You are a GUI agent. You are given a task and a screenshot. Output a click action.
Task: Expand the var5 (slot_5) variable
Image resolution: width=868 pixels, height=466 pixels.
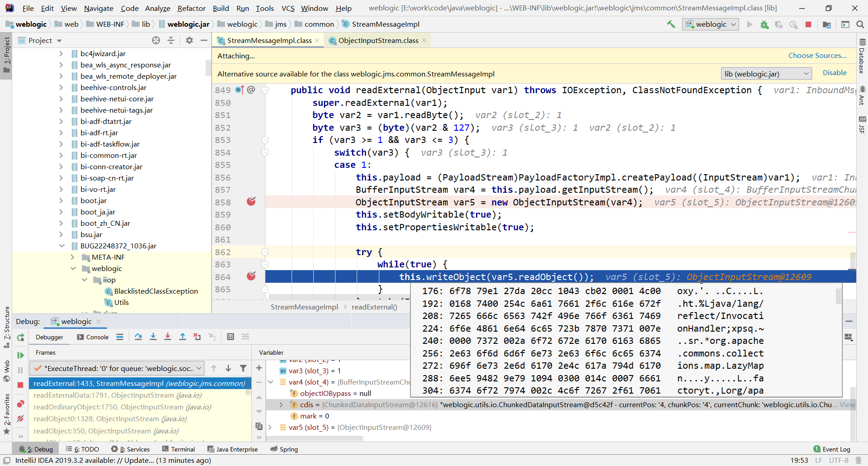[x=270, y=427]
